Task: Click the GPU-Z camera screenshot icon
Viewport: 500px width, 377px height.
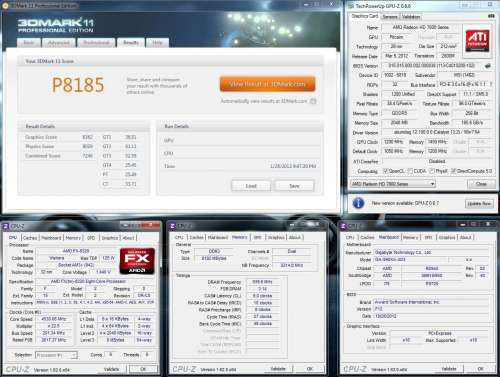Action: (491, 16)
